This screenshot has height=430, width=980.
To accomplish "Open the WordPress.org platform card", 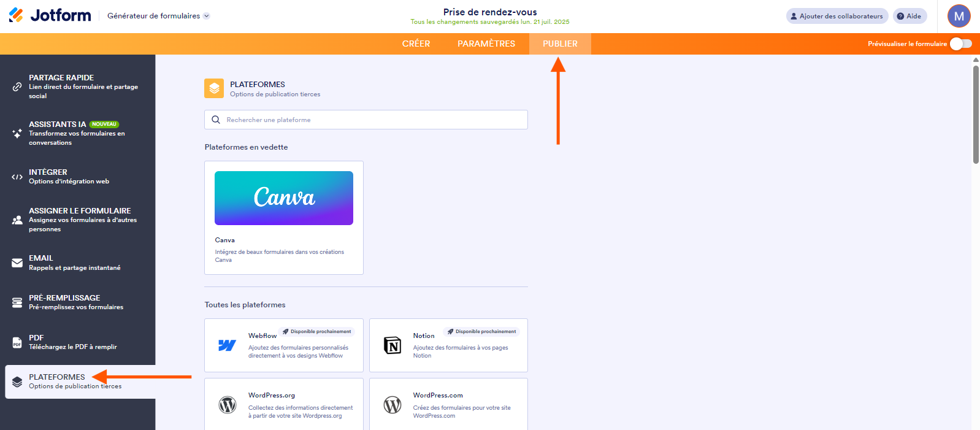I will click(284, 404).
